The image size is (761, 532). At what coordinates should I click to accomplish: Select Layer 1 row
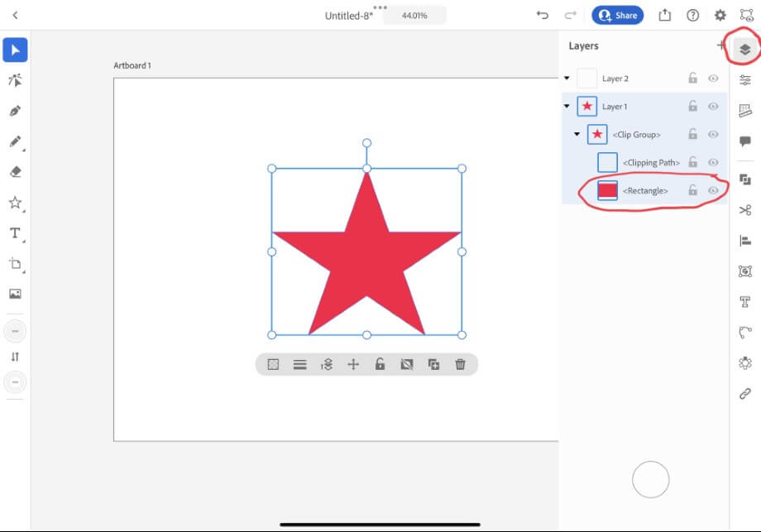(x=644, y=106)
